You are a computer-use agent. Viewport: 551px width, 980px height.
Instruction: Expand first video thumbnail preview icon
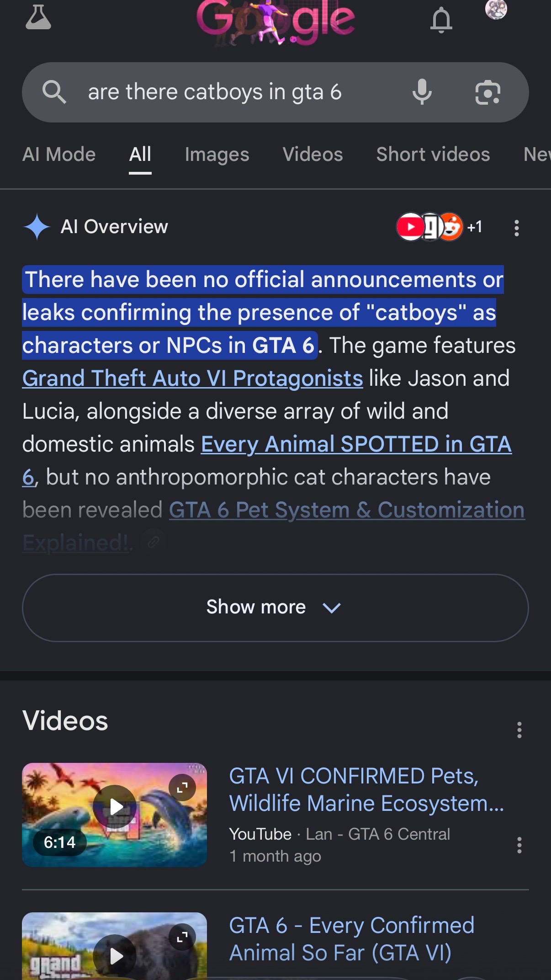pos(182,787)
